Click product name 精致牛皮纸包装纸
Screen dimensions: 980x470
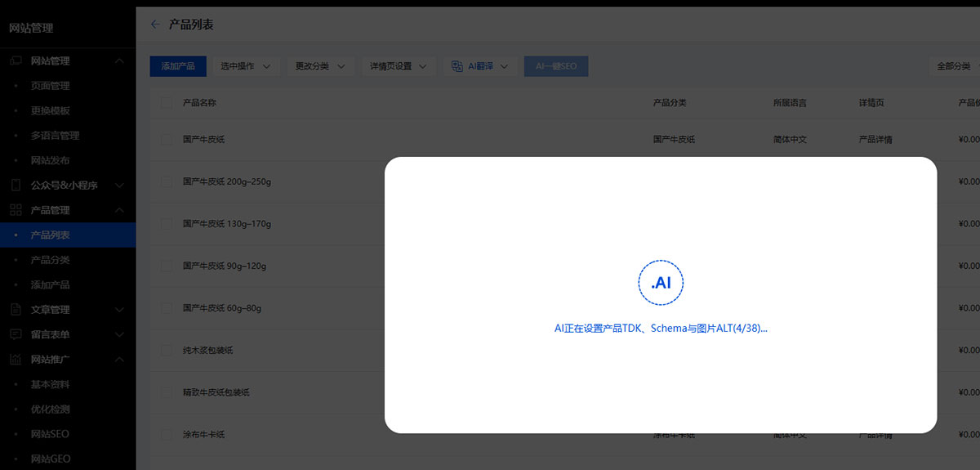[216, 392]
